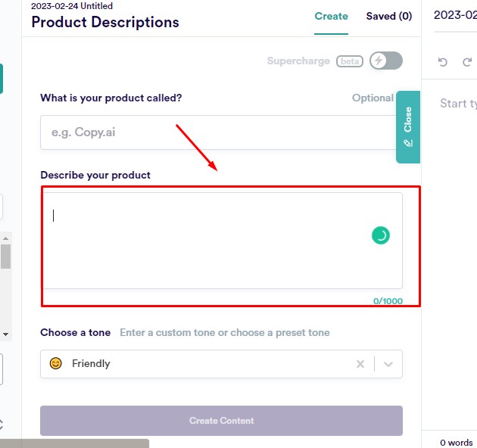Click the left sidebar scrollbar thumb
477x448 pixels.
[x=5, y=257]
